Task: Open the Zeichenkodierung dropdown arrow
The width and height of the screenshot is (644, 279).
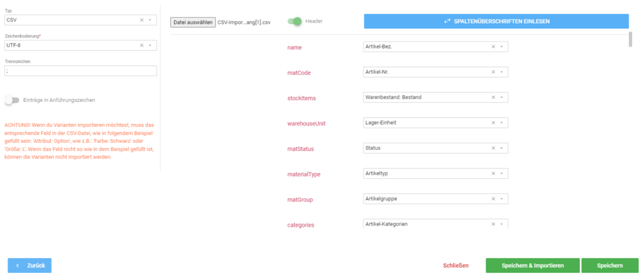Action: click(x=150, y=45)
